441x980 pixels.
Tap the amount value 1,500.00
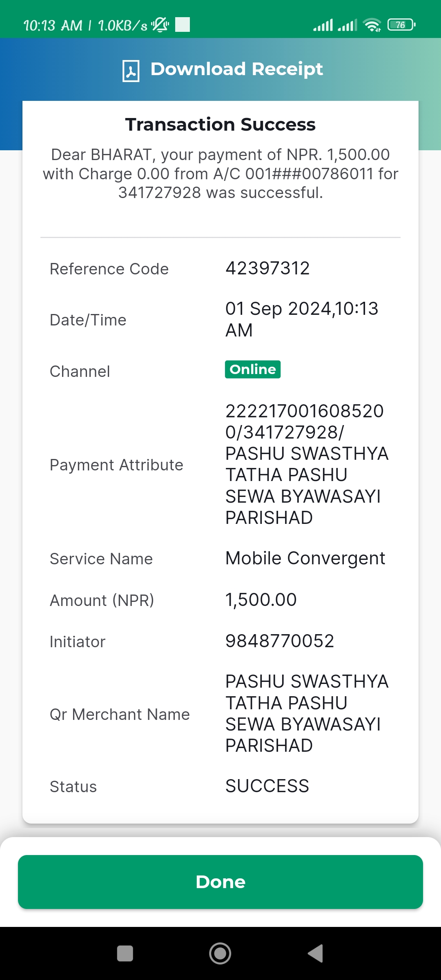[x=261, y=600]
